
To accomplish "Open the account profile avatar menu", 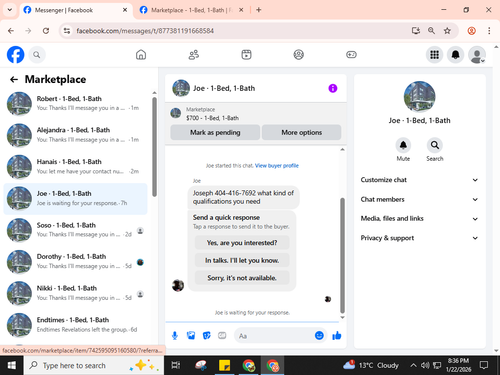I will [x=477, y=55].
